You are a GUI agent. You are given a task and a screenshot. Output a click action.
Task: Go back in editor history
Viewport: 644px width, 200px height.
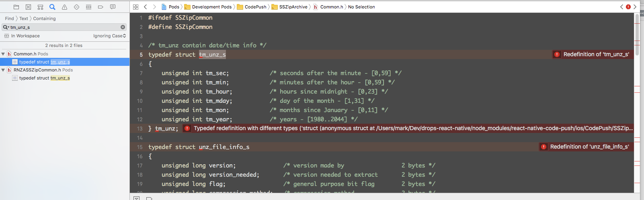tap(146, 7)
